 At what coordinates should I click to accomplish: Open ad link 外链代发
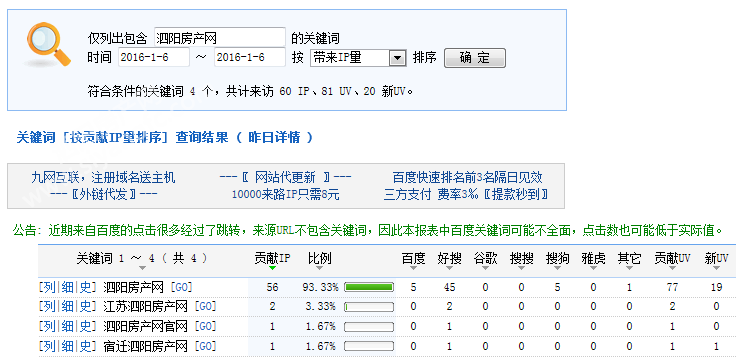[103, 194]
